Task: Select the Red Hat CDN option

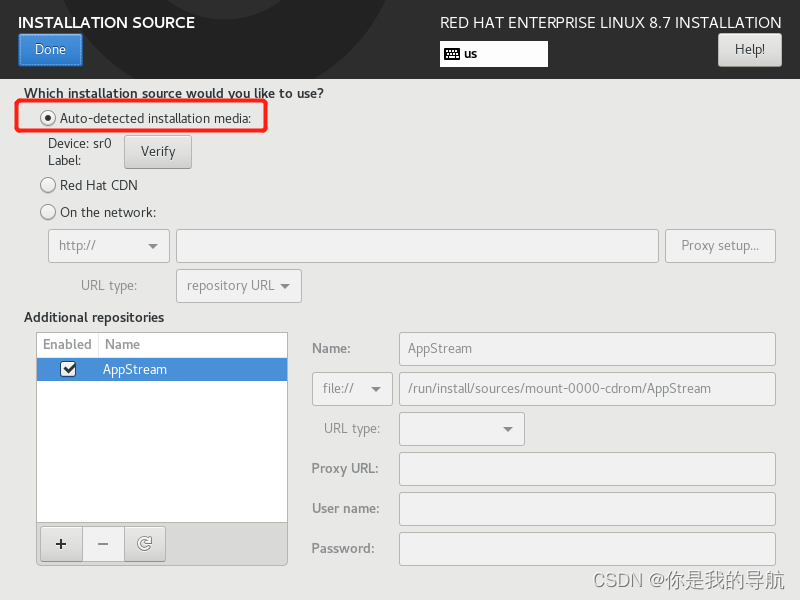Action: click(48, 185)
